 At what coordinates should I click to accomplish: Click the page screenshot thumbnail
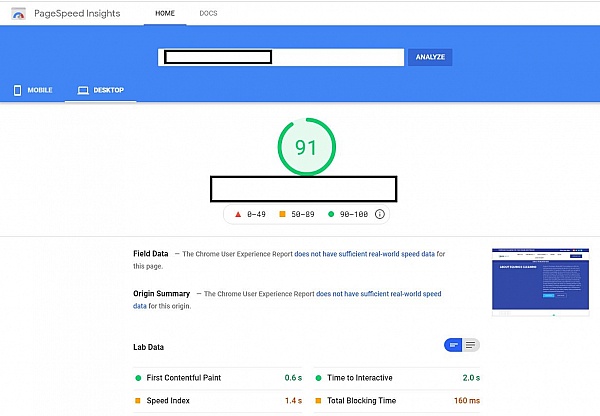click(540, 282)
